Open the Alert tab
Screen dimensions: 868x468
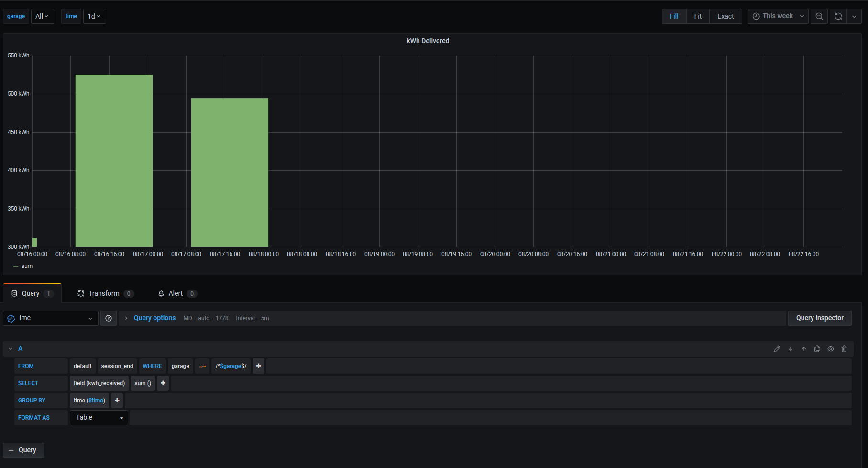coord(175,293)
